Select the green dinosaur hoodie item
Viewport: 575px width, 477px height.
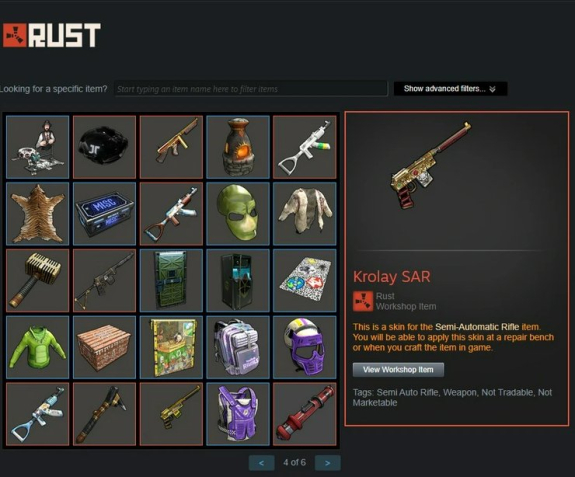[x=38, y=347]
